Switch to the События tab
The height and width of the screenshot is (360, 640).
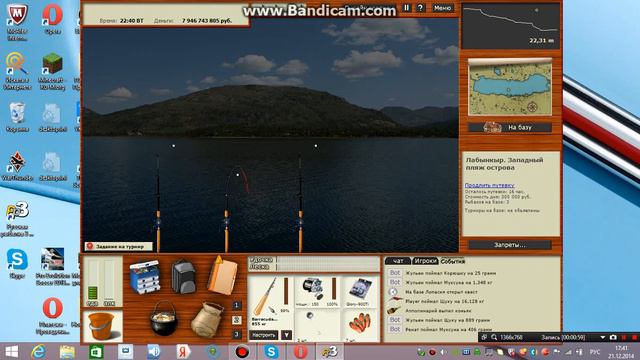pyautogui.click(x=453, y=261)
